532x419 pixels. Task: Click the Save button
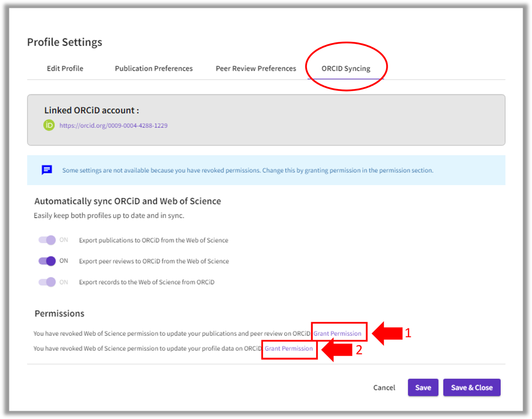pos(423,388)
